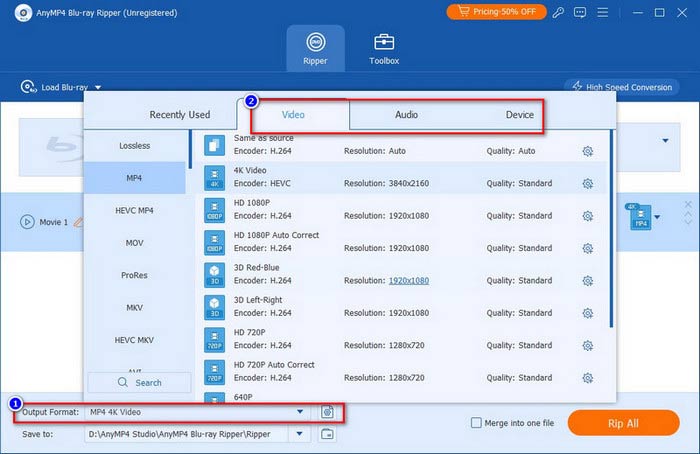Click custom profile settings icon beside Output Format

pos(327,412)
